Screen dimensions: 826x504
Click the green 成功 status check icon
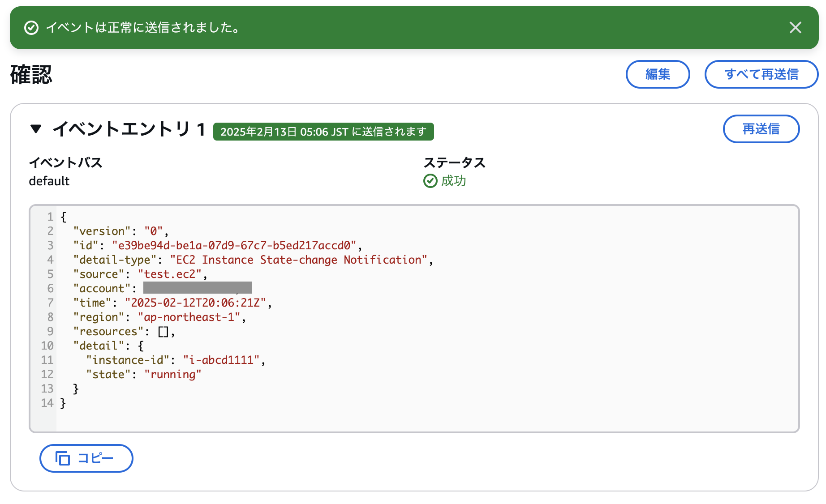[430, 181]
